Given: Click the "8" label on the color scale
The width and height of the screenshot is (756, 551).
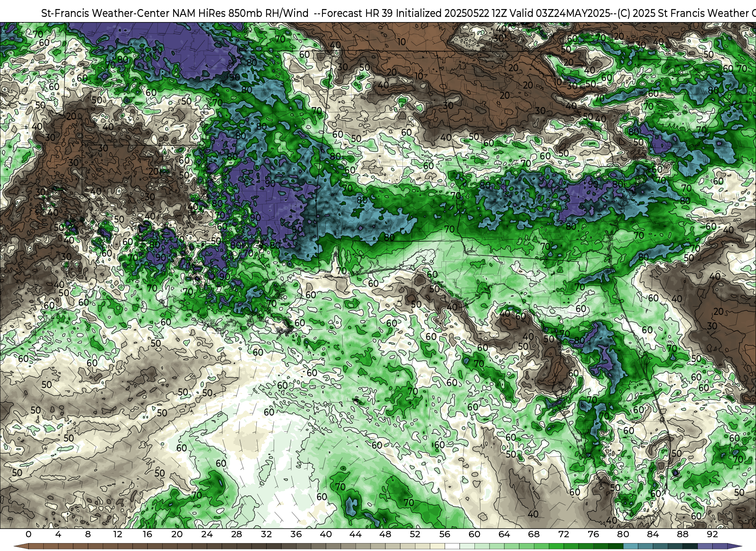Looking at the screenshot, I should click(x=88, y=534).
